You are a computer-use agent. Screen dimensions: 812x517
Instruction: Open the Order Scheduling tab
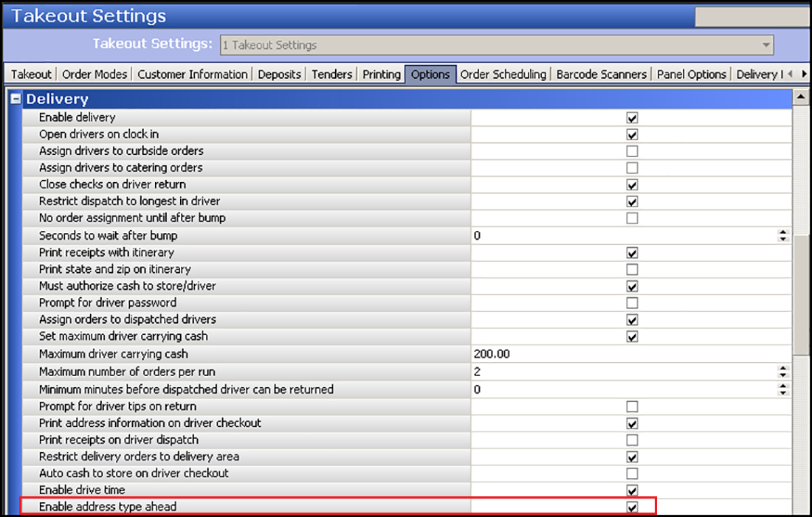coord(503,74)
